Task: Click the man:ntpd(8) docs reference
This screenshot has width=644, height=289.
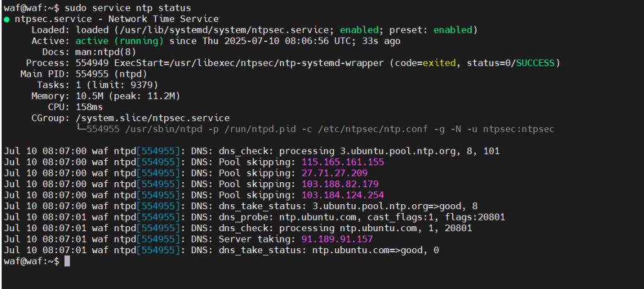Action: [x=106, y=52]
